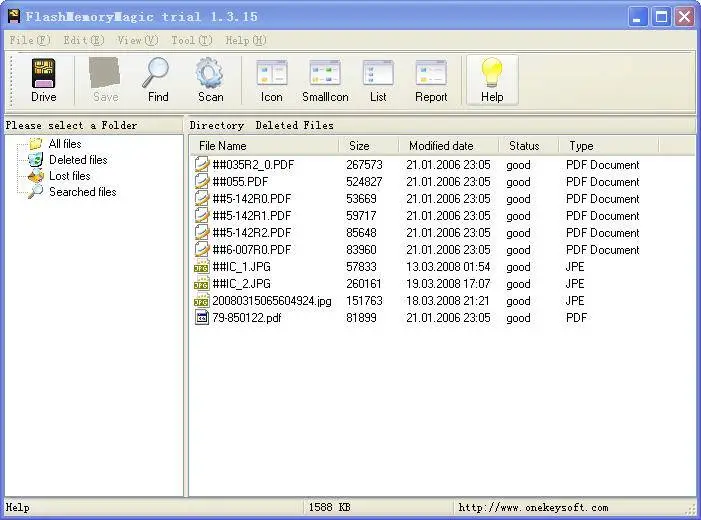Image resolution: width=701 pixels, height=520 pixels.
Task: Select Deleted files in the folder tree
Action: click(x=78, y=160)
